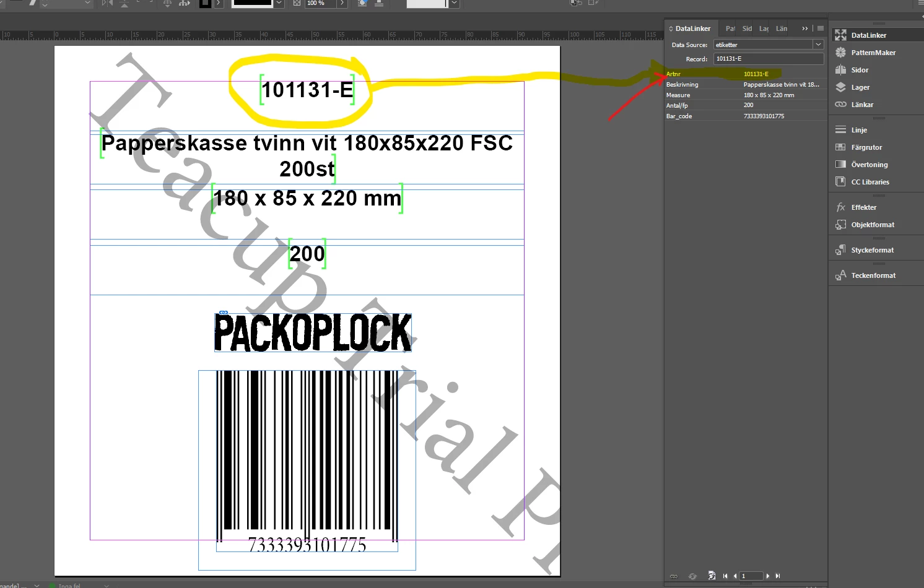
Task: Click the black fill swatch in the control bar
Action: 205,3
